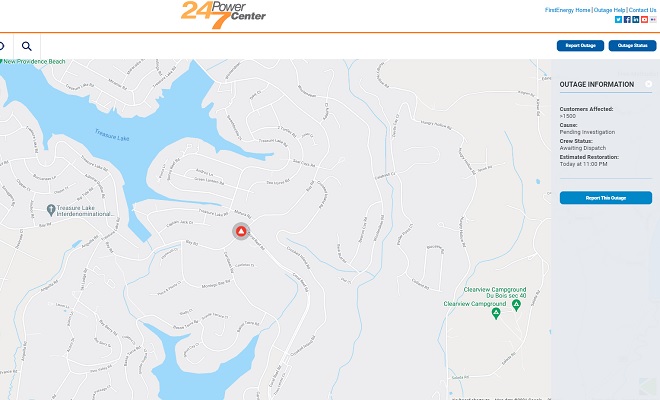
Task: Open the YouTube social icon
Action: pyautogui.click(x=644, y=19)
